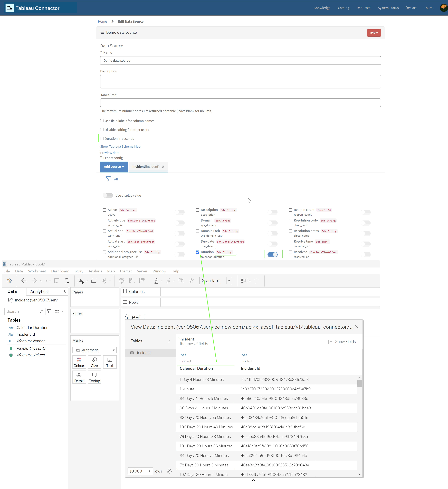Select the Colour mark icon
The height and width of the screenshot is (489, 448).
(x=79, y=362)
